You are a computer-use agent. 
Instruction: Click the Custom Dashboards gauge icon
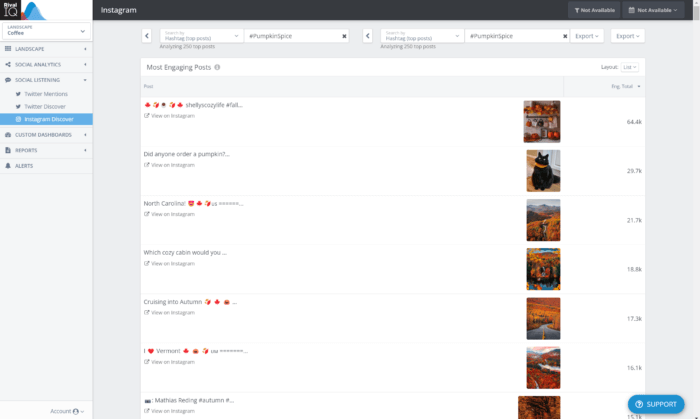click(x=8, y=135)
